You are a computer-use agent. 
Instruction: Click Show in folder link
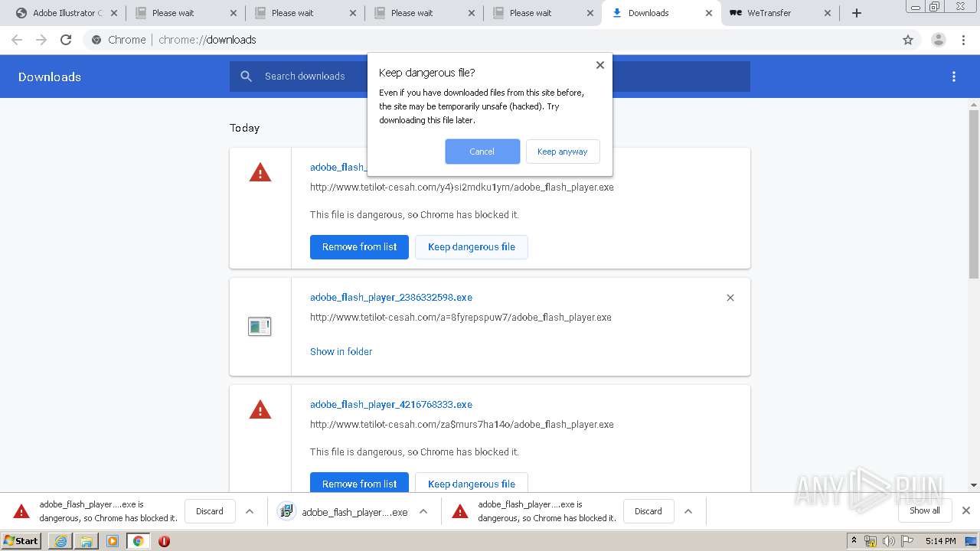(341, 352)
